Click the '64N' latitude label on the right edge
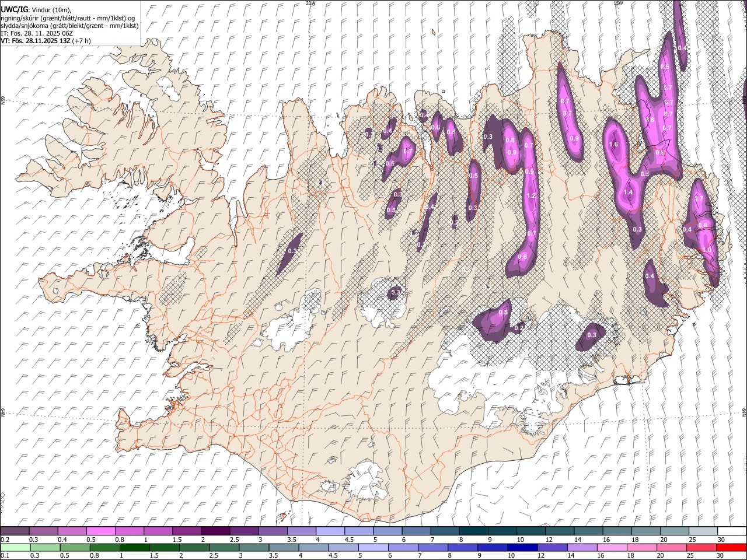This screenshot has height=560, width=747. [x=744, y=412]
